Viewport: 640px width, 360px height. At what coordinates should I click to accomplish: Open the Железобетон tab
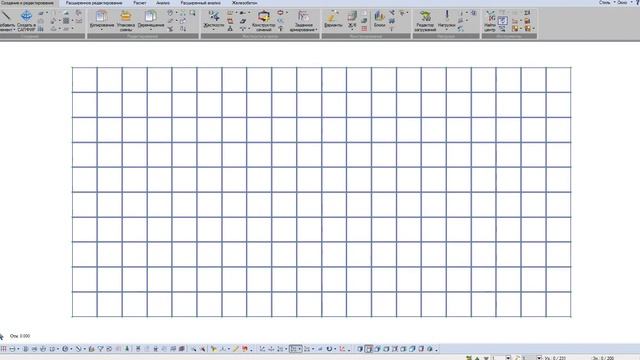coord(244,3)
